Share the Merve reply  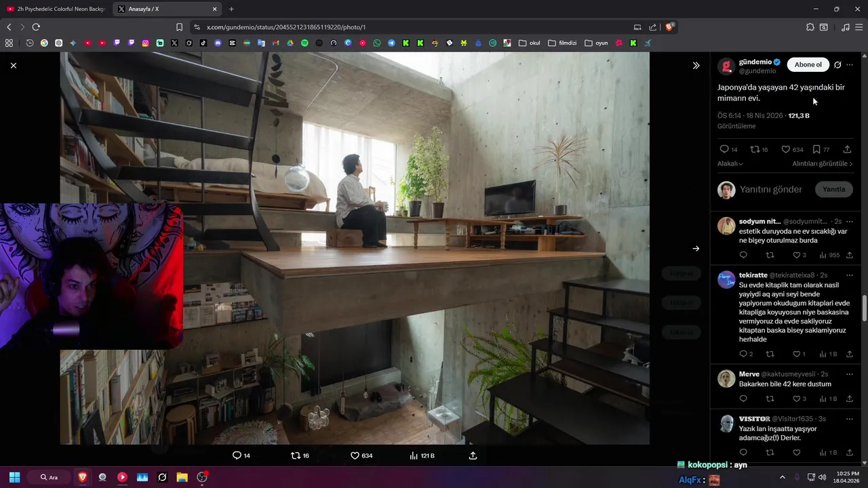point(850,399)
